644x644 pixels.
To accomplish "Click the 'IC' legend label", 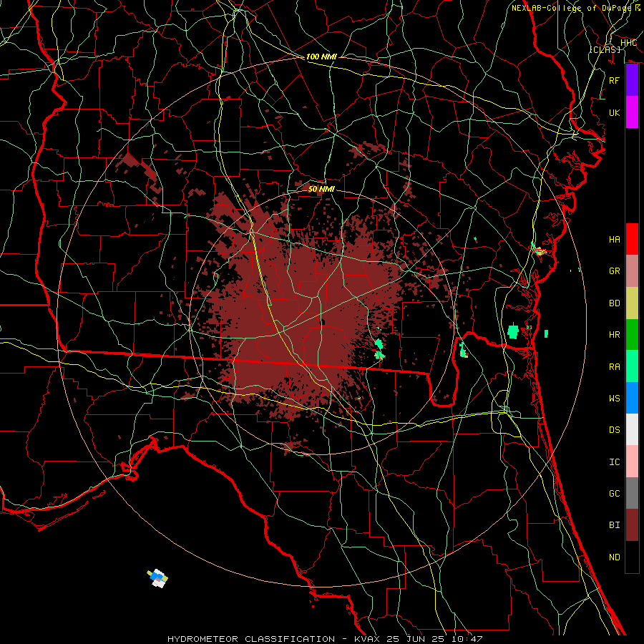I will point(614,462).
